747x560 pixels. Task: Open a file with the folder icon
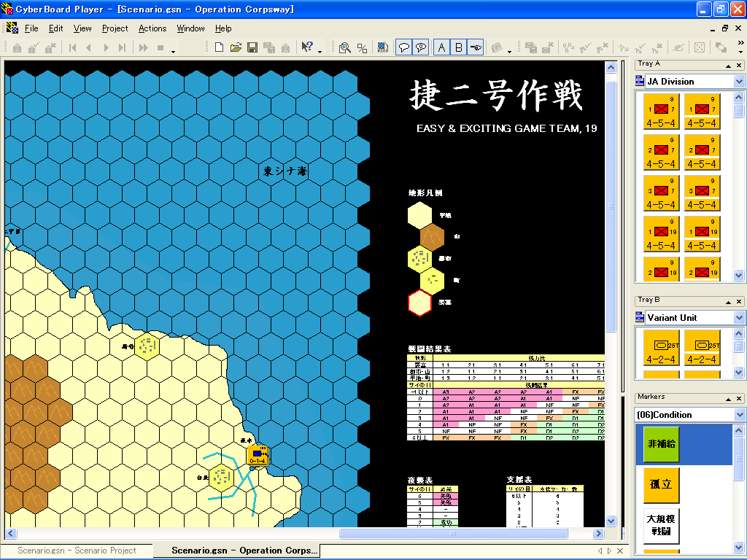[236, 47]
